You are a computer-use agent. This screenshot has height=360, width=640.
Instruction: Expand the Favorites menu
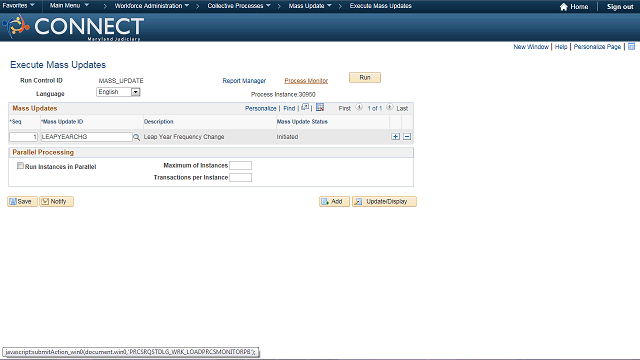click(18, 6)
